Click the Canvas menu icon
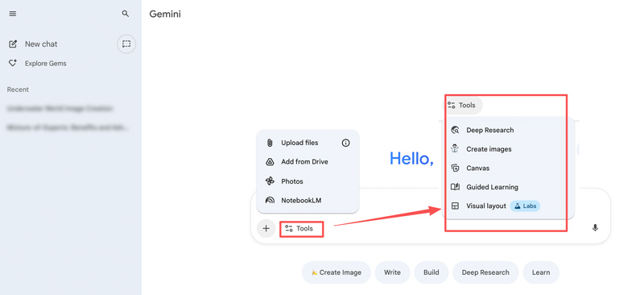 click(x=455, y=168)
